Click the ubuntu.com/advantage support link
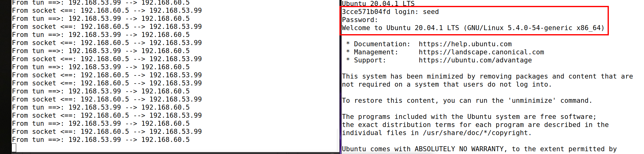 point(475,60)
